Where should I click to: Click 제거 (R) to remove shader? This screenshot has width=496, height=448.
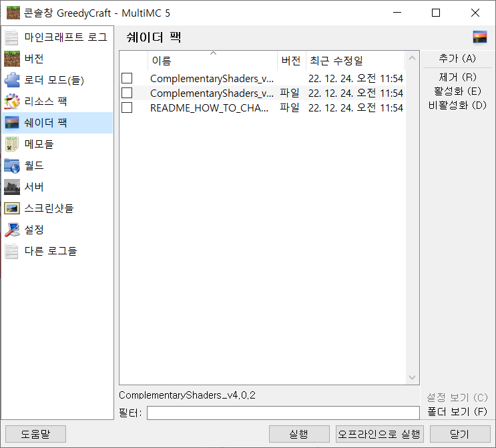click(457, 77)
